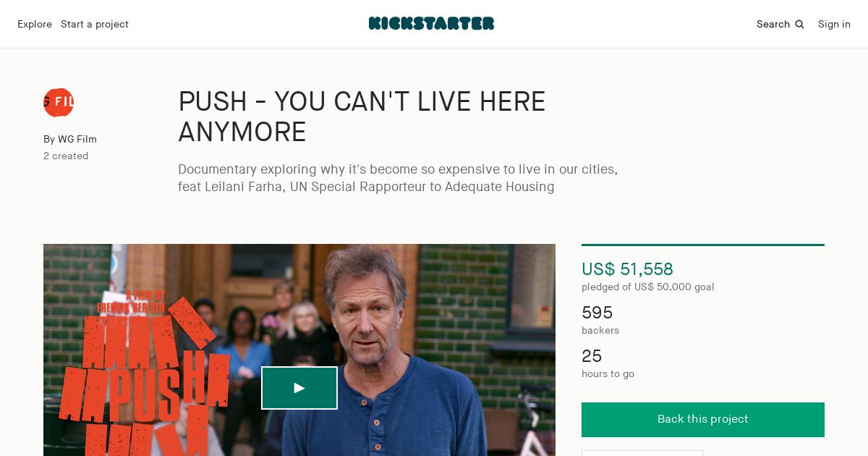Click the 2 created text
Viewport: 868px width, 456px height.
pyautogui.click(x=66, y=156)
